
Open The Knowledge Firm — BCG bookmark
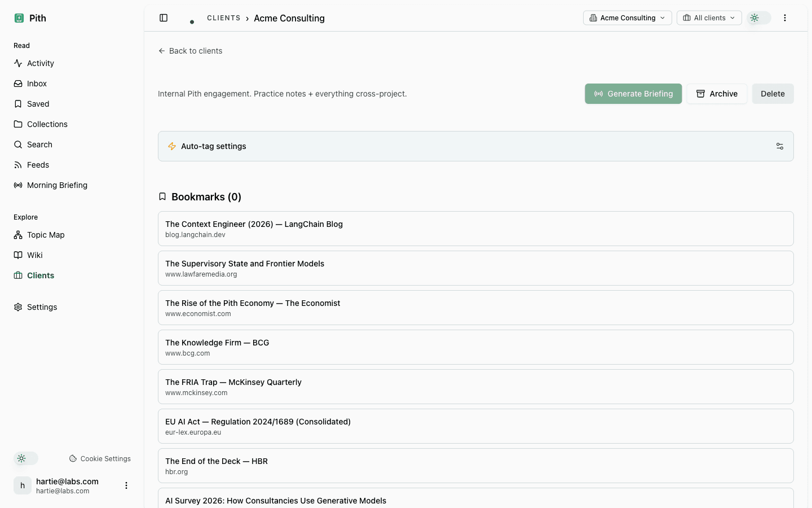click(x=476, y=347)
